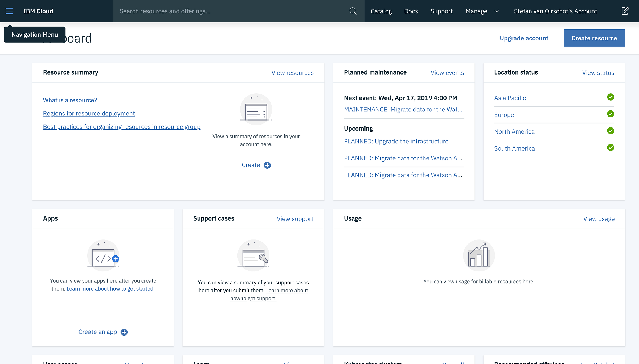This screenshot has height=364, width=639.
Task: Open the Catalog menu item
Action: point(381,11)
